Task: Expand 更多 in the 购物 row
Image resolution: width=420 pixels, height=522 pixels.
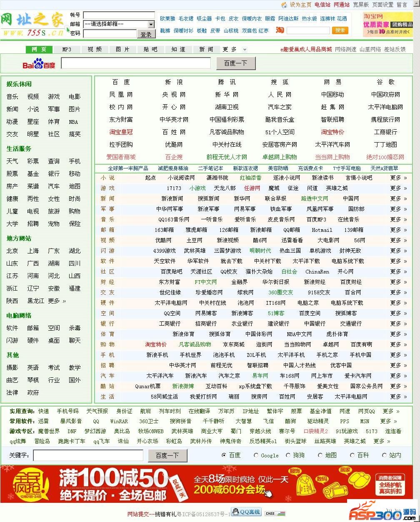Action: [x=398, y=344]
